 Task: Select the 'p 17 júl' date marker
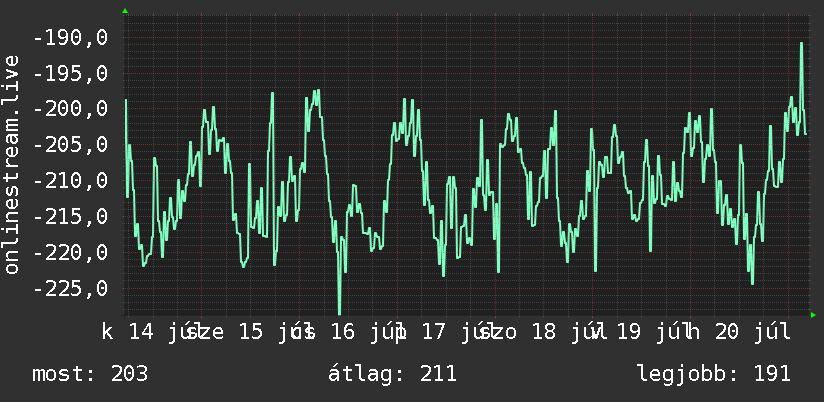point(444,332)
